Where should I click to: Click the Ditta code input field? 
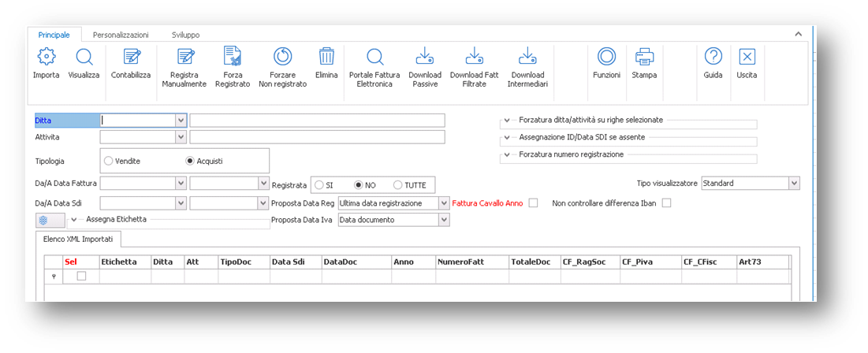[x=138, y=120]
